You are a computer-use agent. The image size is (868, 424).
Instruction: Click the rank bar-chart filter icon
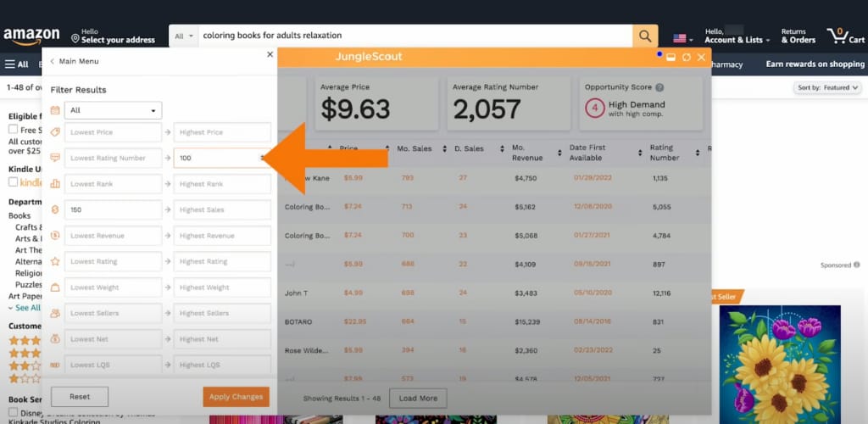pos(55,184)
